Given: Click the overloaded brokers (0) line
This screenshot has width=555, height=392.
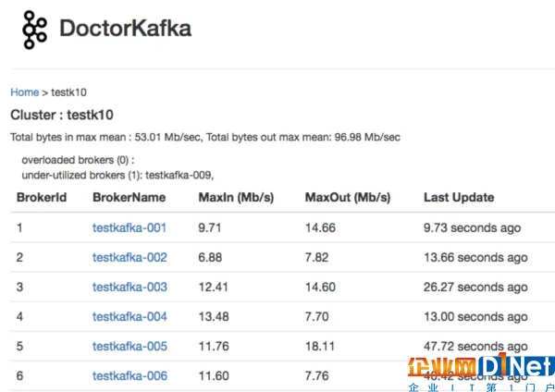Looking at the screenshot, I should click(x=78, y=160).
